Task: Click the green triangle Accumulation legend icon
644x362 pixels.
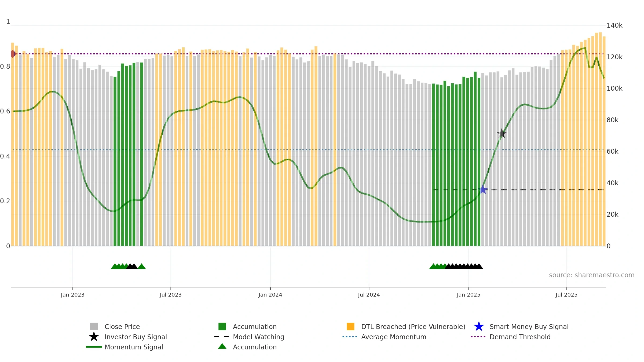Action: point(222,346)
